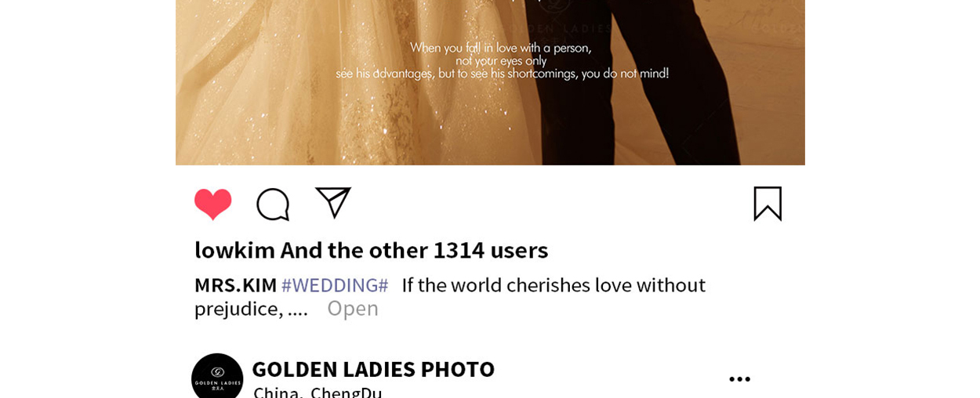Expand the caption by clicking Open
Image resolution: width=980 pixels, height=398 pixels.
[x=353, y=308]
